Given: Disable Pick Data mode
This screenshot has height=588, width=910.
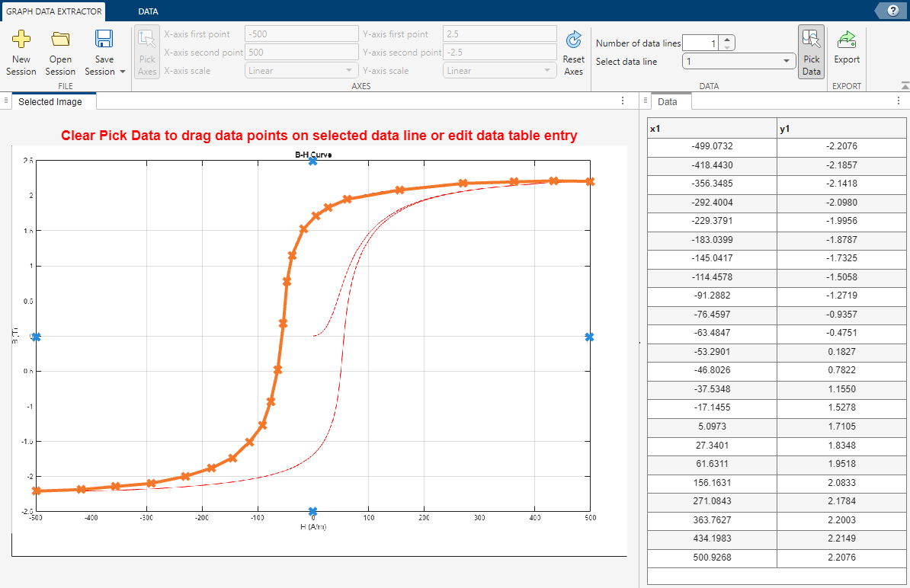Looking at the screenshot, I should 811,51.
